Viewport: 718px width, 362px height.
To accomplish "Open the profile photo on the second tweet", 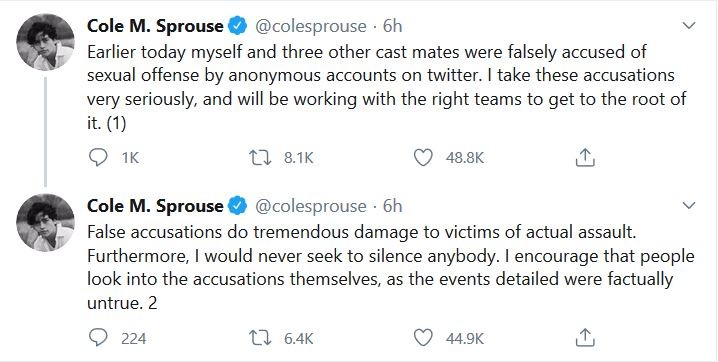I will coord(45,222).
